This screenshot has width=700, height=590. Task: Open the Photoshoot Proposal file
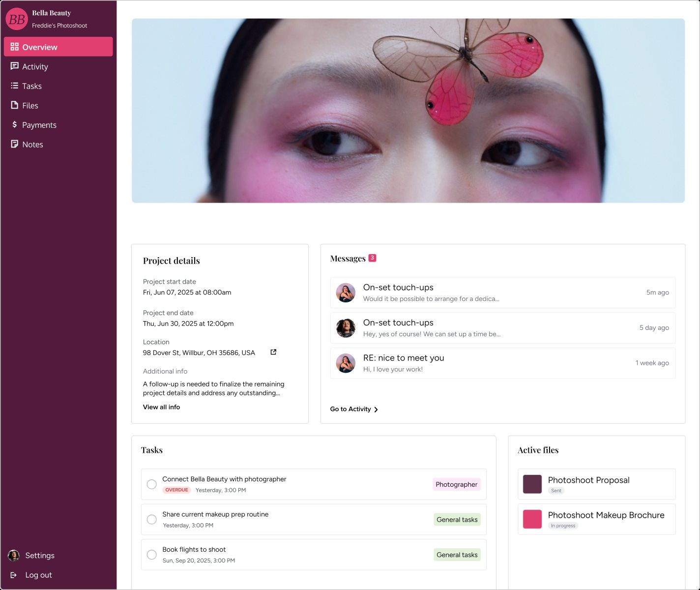(x=597, y=484)
